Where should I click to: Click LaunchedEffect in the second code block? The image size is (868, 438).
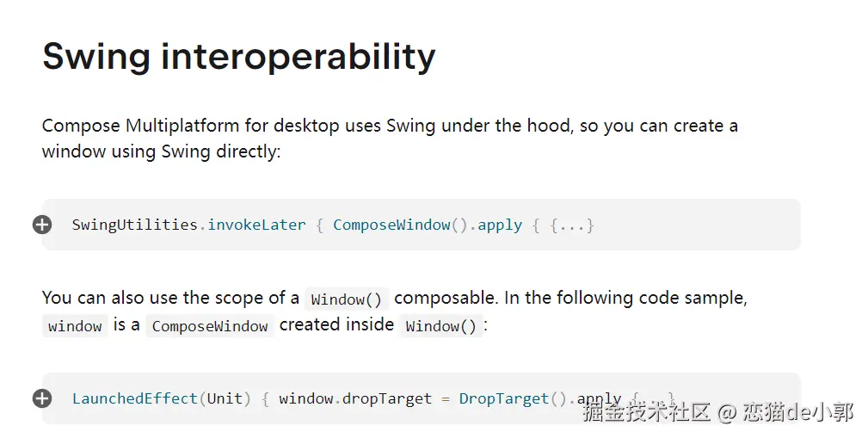coord(135,398)
